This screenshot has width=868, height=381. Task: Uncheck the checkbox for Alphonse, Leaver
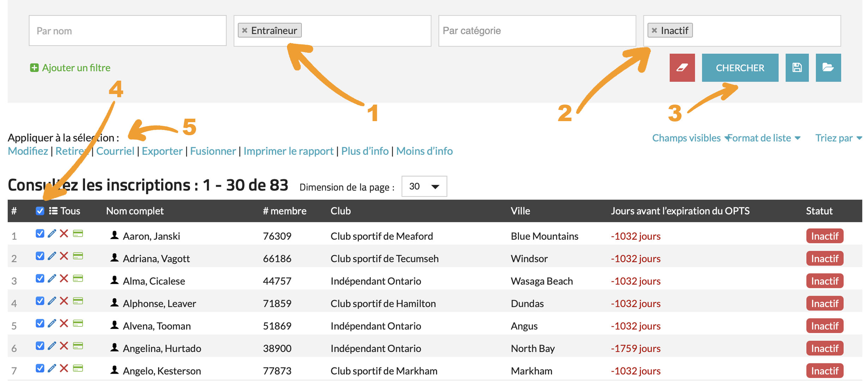coord(40,301)
